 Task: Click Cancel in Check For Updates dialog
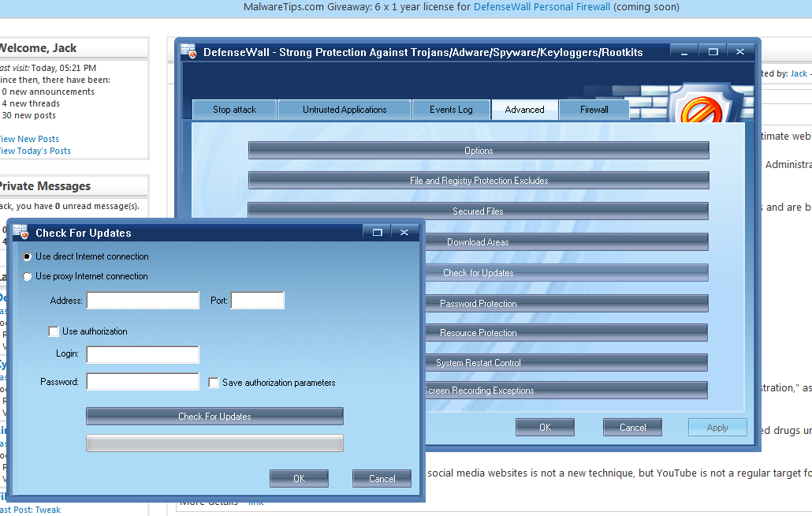(382, 479)
